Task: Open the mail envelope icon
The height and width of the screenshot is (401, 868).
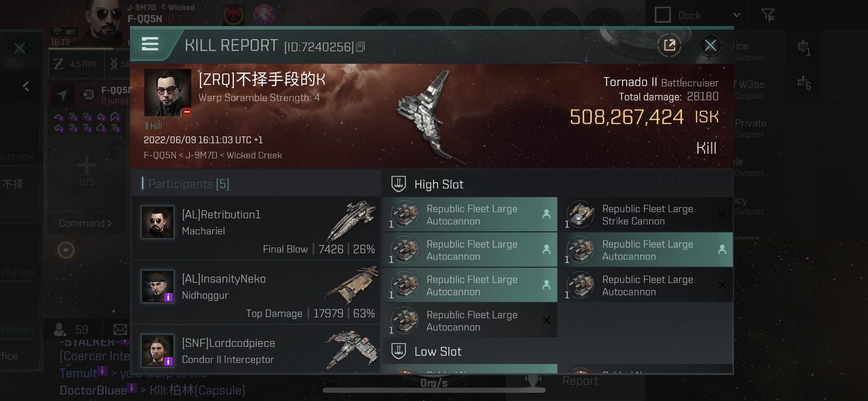Action: pyautogui.click(x=120, y=329)
